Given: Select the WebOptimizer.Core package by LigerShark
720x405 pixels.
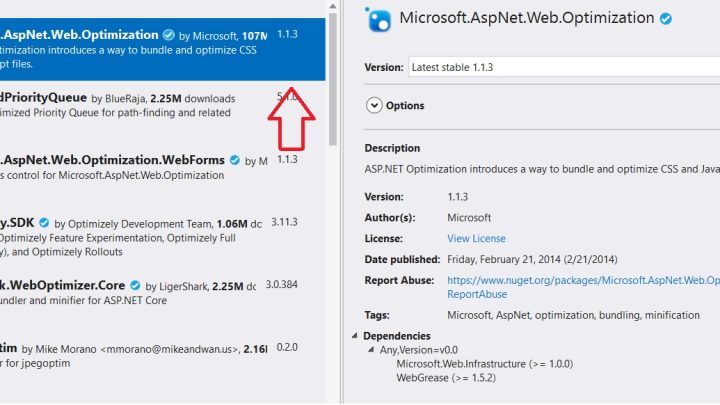Looking at the screenshot, I should (x=163, y=300).
